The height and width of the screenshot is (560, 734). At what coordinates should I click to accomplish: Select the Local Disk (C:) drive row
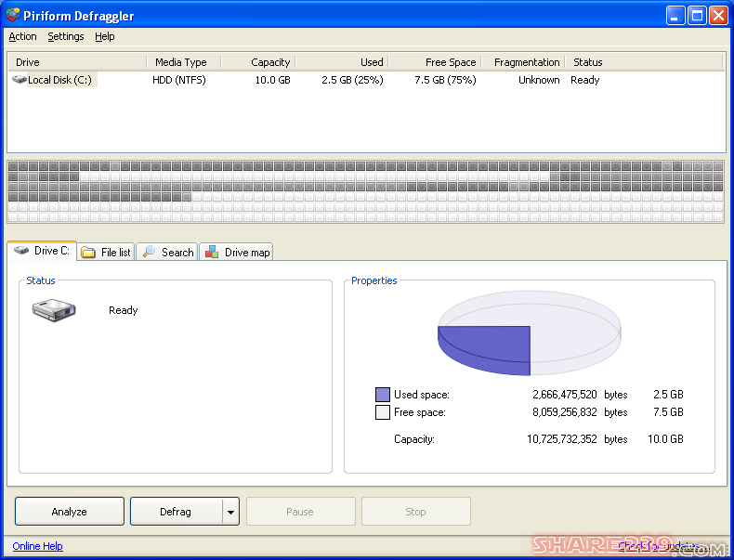(366, 80)
